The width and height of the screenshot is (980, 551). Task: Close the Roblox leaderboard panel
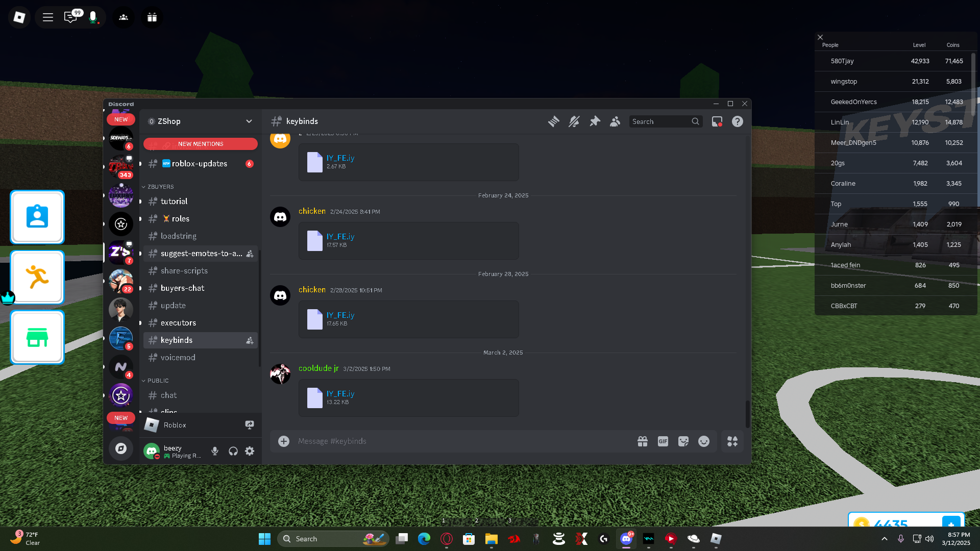tap(820, 37)
